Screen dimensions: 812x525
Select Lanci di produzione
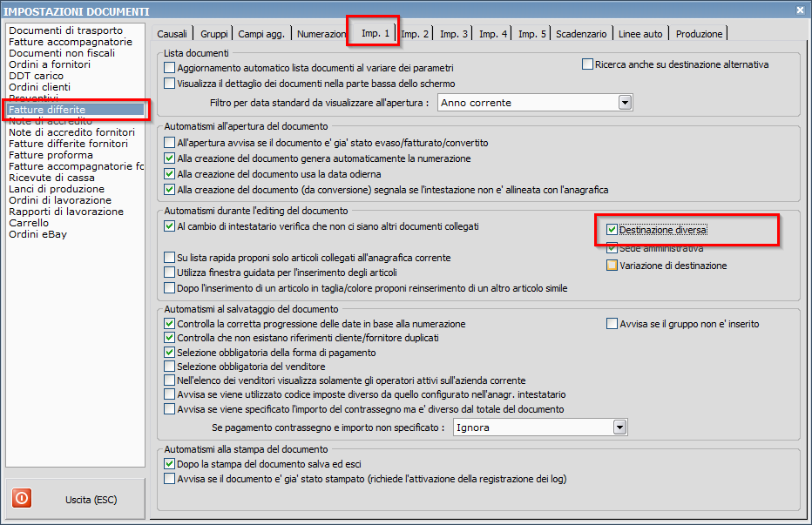[57, 190]
